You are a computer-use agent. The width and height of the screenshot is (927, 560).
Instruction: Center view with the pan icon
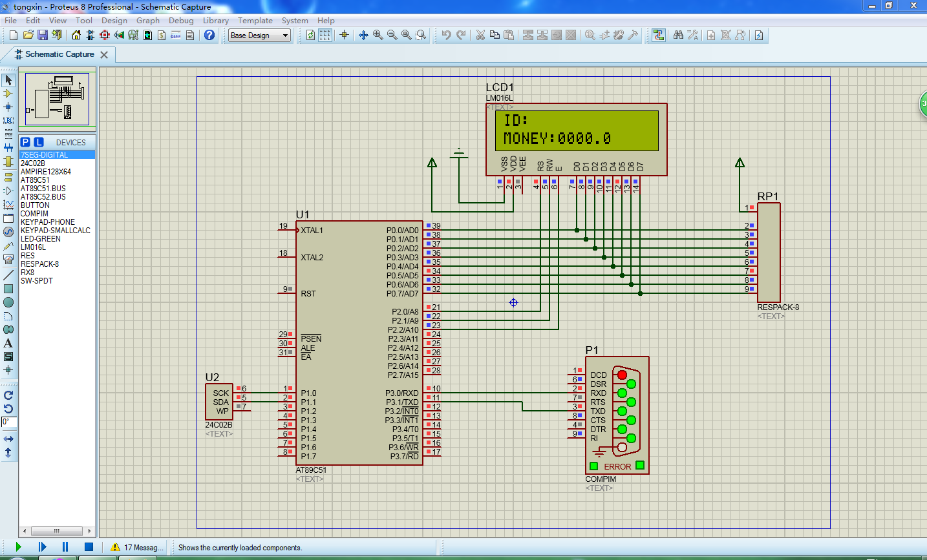(363, 35)
